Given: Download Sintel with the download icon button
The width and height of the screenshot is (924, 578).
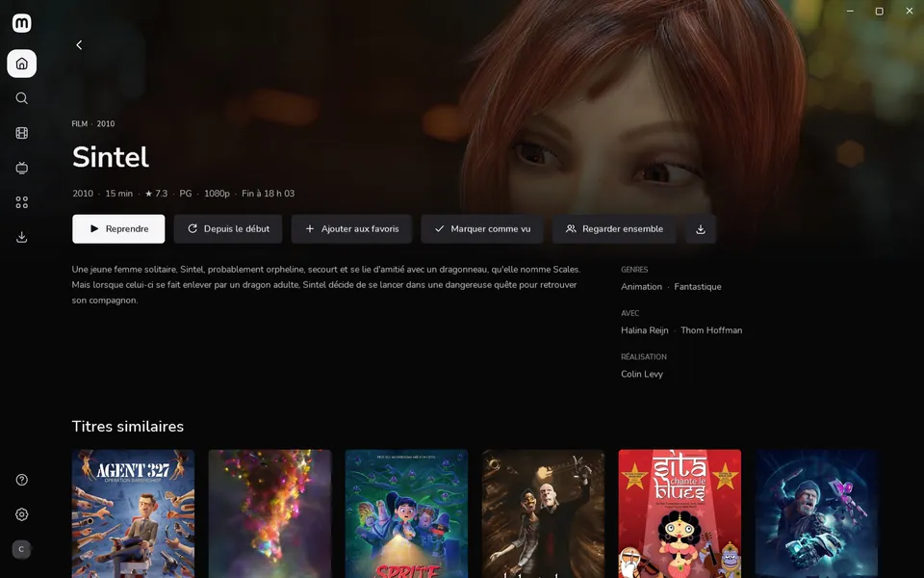Looking at the screenshot, I should [701, 229].
